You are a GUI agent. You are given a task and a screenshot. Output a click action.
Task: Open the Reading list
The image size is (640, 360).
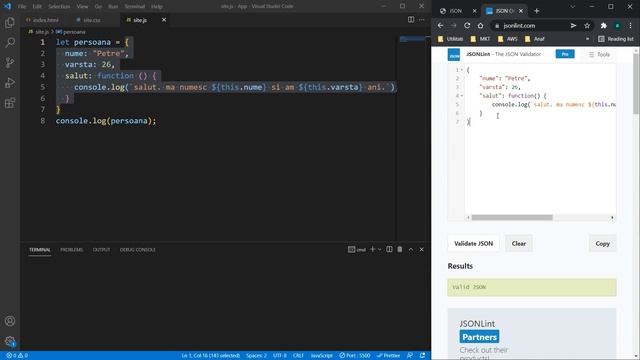pyautogui.click(x=616, y=39)
